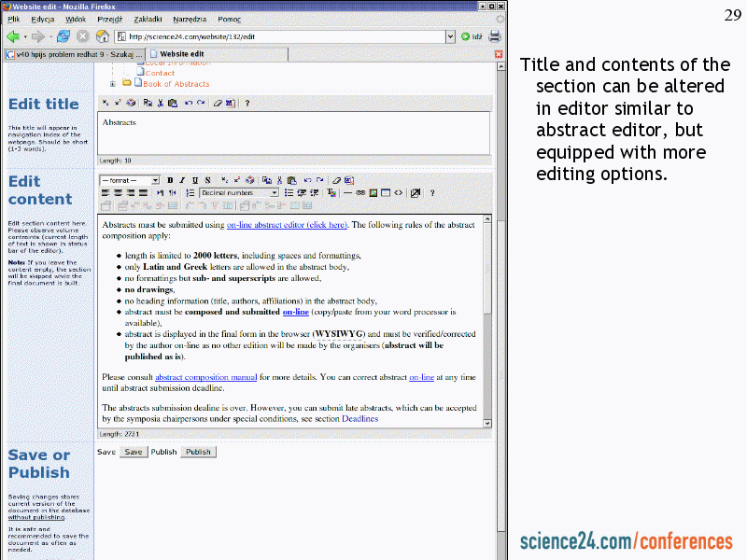Open HTML source view in content editor
This screenshot has height=560, width=747.
tap(399, 193)
